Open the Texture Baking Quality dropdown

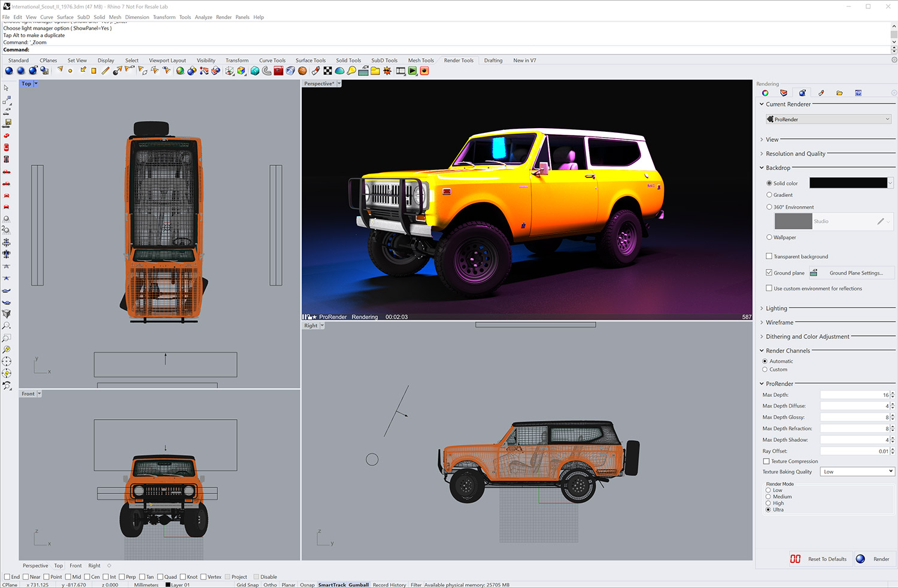(x=857, y=472)
